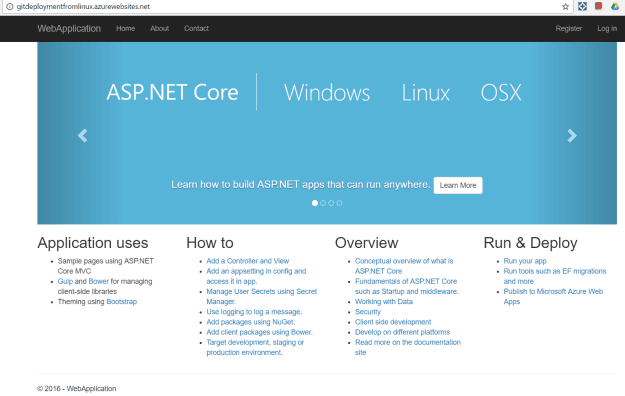Open Run your app link
The image size is (625, 396).
click(x=525, y=261)
